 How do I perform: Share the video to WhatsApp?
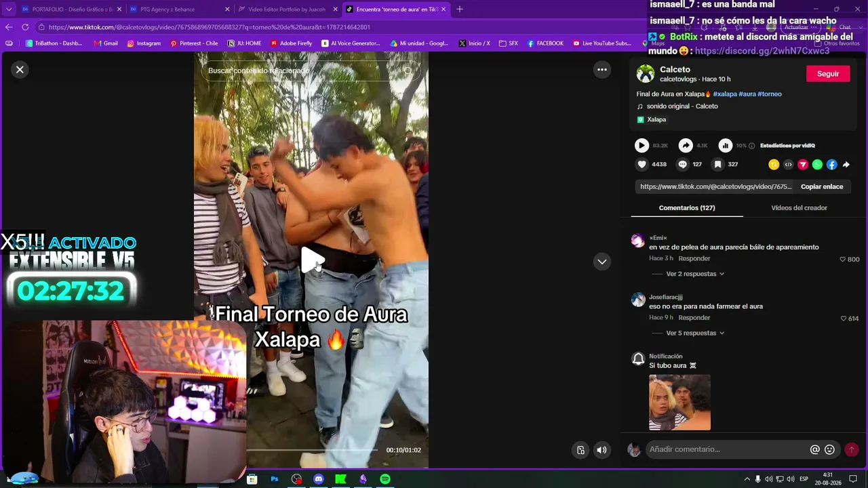point(817,165)
